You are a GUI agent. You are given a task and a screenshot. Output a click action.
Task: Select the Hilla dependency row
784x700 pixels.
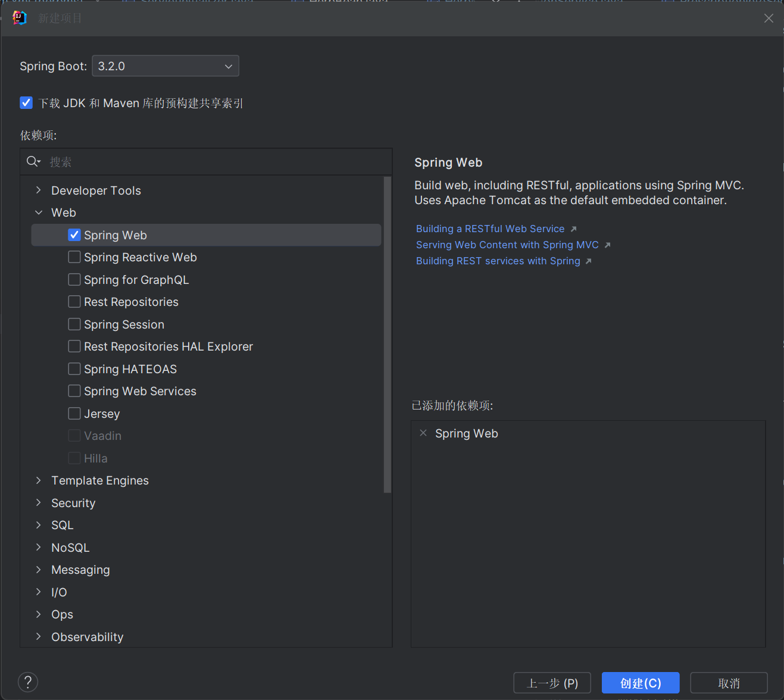[206, 458]
